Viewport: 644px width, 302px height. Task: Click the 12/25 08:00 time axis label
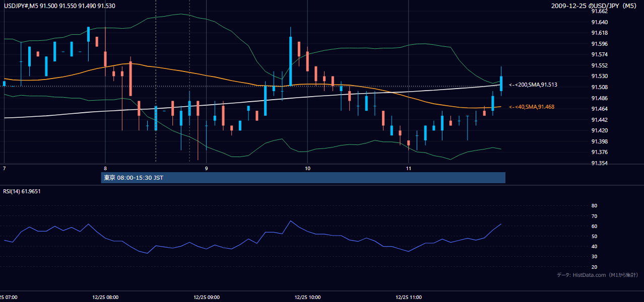(106, 297)
